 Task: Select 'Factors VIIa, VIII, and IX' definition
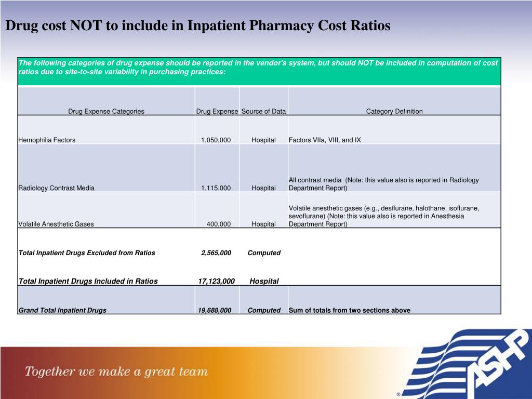(x=325, y=140)
